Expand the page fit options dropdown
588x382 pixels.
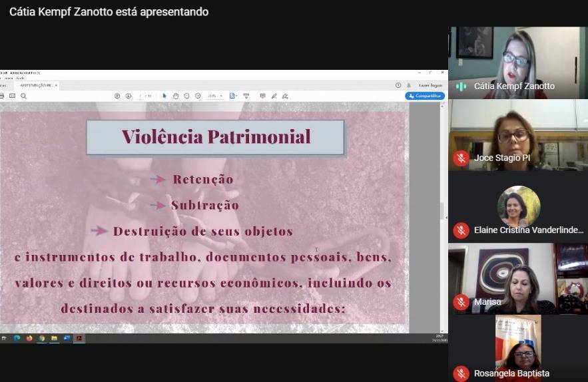coord(234,96)
